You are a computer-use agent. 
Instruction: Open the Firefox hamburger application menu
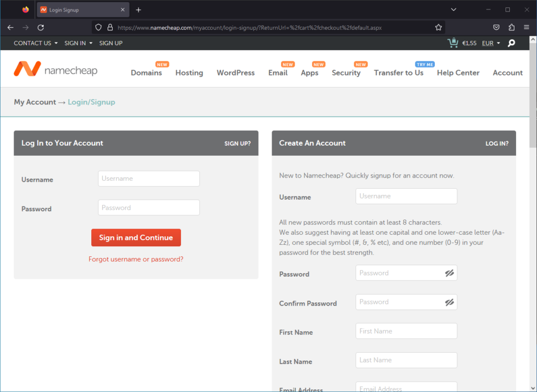tap(527, 27)
